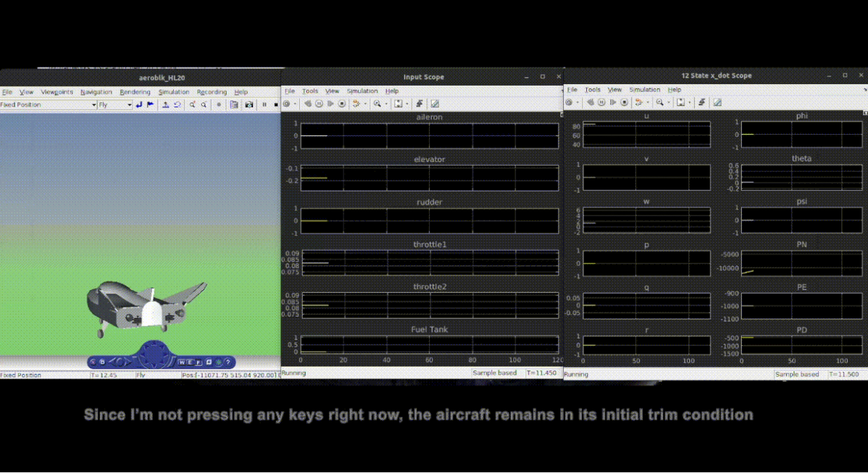This screenshot has width=868, height=473.
Task: Click the undo move icon in aeroblk_HL20
Action: [177, 105]
